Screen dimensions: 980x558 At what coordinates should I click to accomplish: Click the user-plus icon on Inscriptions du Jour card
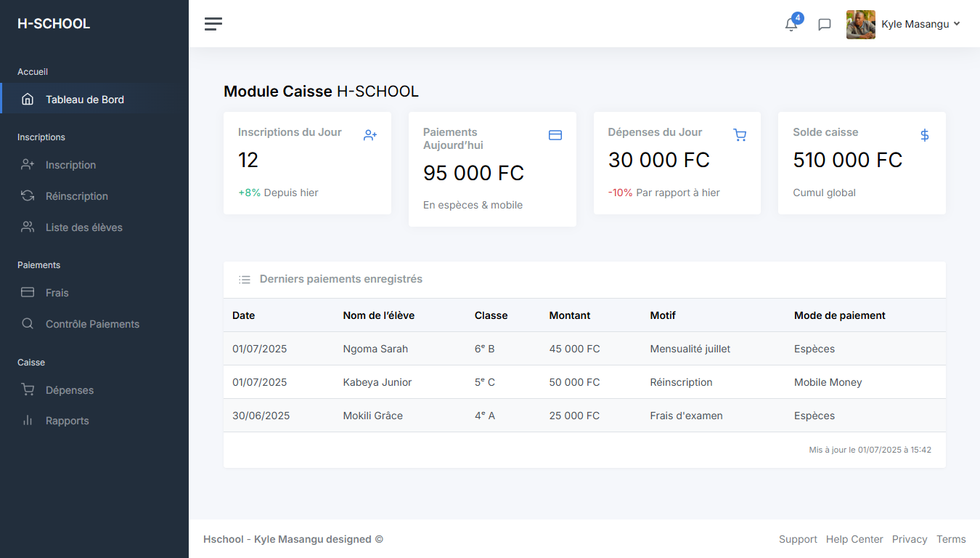tap(370, 135)
